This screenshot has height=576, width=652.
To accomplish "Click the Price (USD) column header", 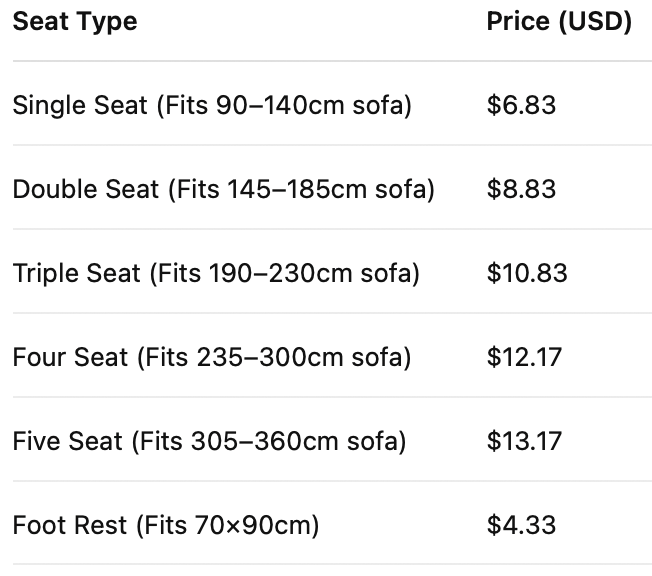I will coord(559,21).
